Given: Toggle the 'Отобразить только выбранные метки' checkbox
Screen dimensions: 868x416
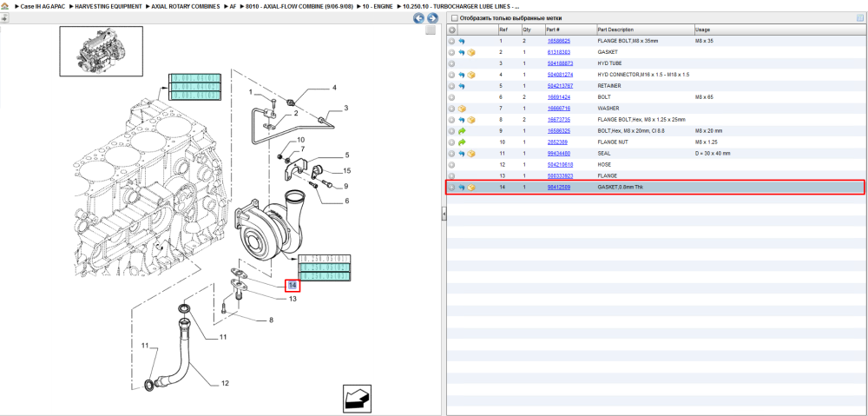Looking at the screenshot, I should (455, 19).
